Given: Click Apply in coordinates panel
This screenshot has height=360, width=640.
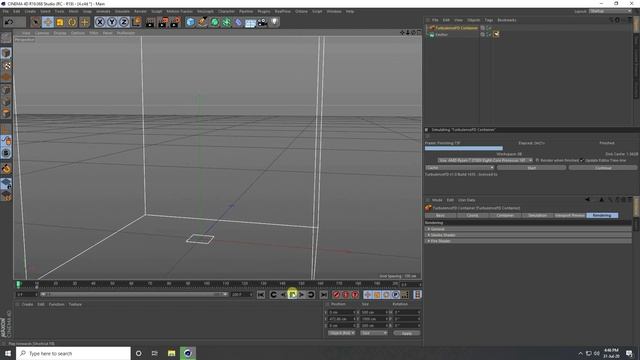Looking at the screenshot, I should 407,333.
